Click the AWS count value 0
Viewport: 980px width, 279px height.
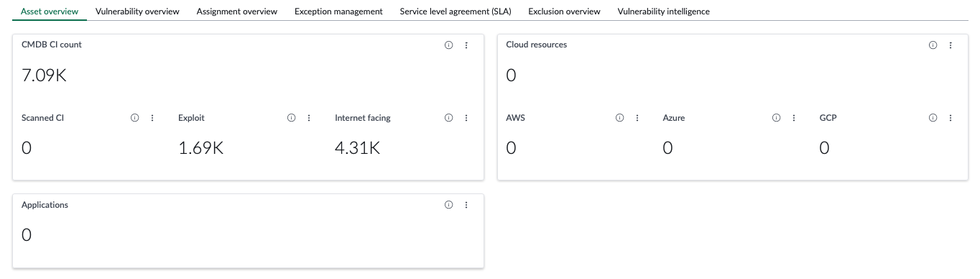point(511,148)
